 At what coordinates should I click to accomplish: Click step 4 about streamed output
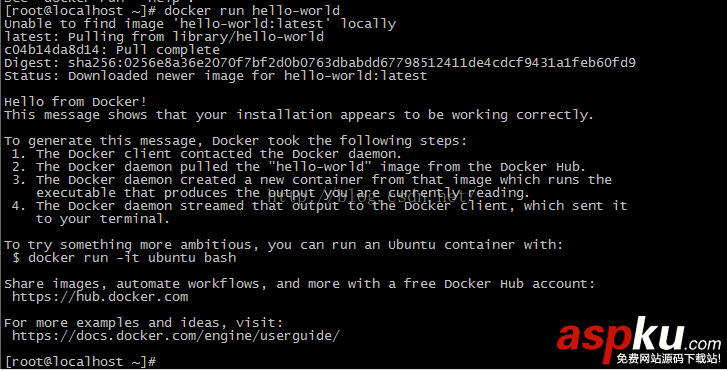(319, 212)
